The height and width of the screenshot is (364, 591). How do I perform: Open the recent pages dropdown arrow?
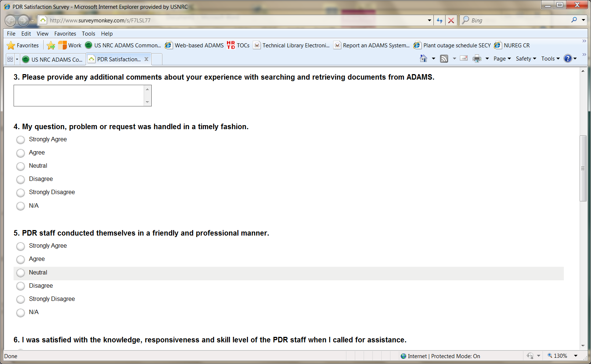pyautogui.click(x=32, y=21)
